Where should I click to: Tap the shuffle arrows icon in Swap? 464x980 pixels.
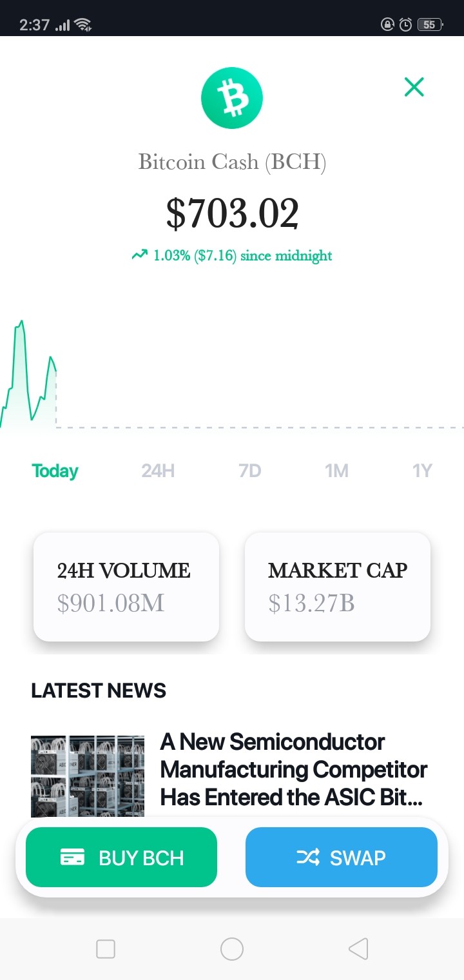click(x=307, y=857)
